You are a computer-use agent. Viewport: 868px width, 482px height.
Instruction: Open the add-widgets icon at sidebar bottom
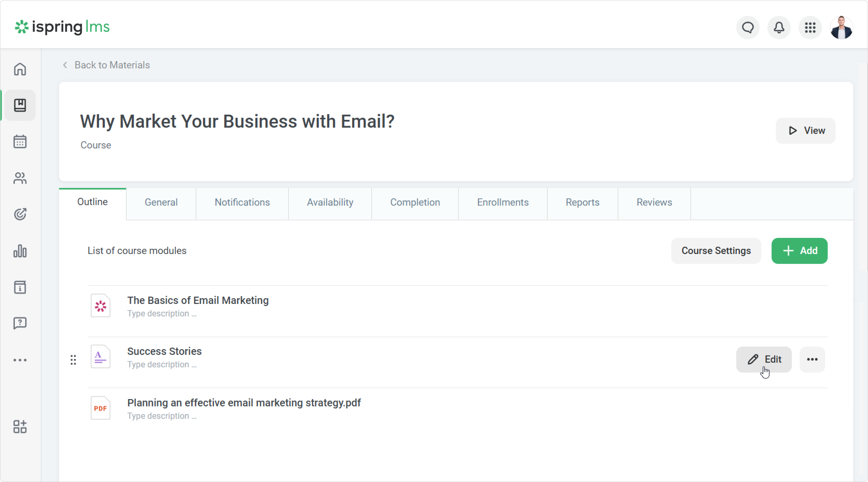[20, 427]
